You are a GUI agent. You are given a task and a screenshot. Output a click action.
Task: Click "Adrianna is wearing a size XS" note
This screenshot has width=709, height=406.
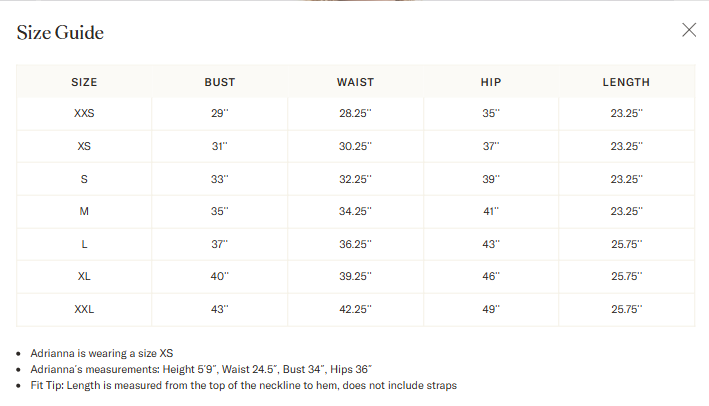[x=102, y=353]
